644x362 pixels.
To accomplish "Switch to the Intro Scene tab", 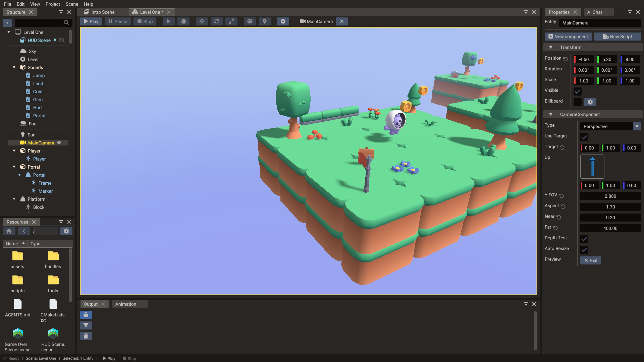I will point(103,12).
